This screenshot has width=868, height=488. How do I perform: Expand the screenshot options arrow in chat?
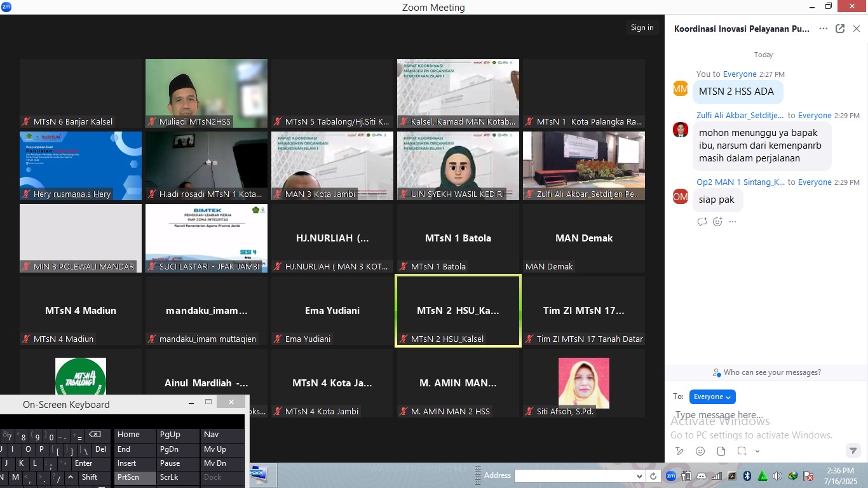tap(757, 452)
